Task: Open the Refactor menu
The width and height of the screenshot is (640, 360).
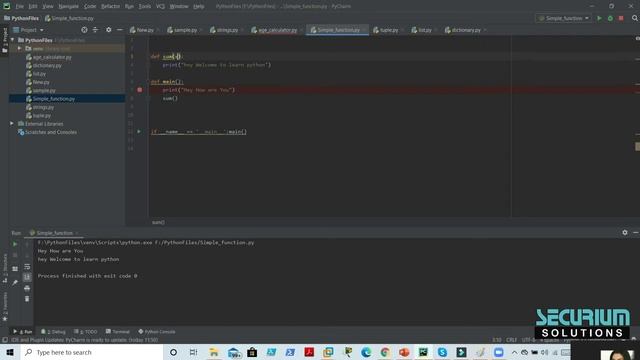Action: 111,6
